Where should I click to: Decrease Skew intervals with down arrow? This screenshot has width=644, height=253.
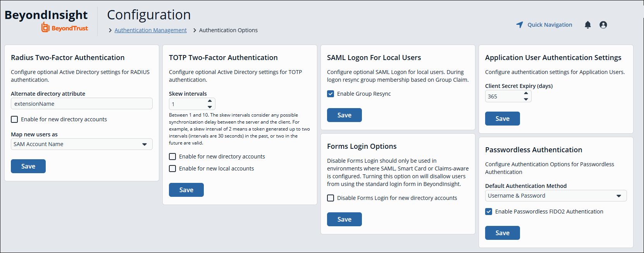(210, 107)
